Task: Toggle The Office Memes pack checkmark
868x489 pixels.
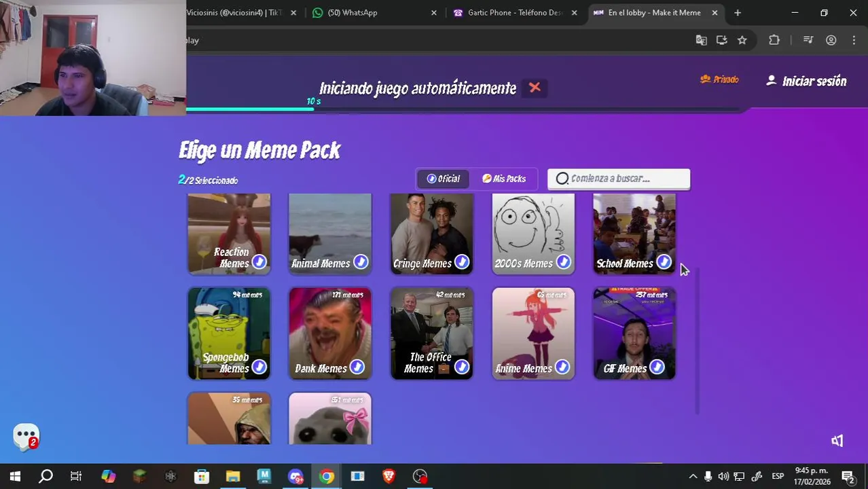Action: pyautogui.click(x=461, y=367)
